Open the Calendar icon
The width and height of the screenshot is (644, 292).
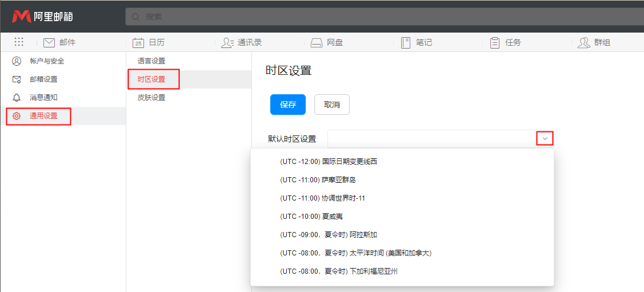click(x=138, y=42)
